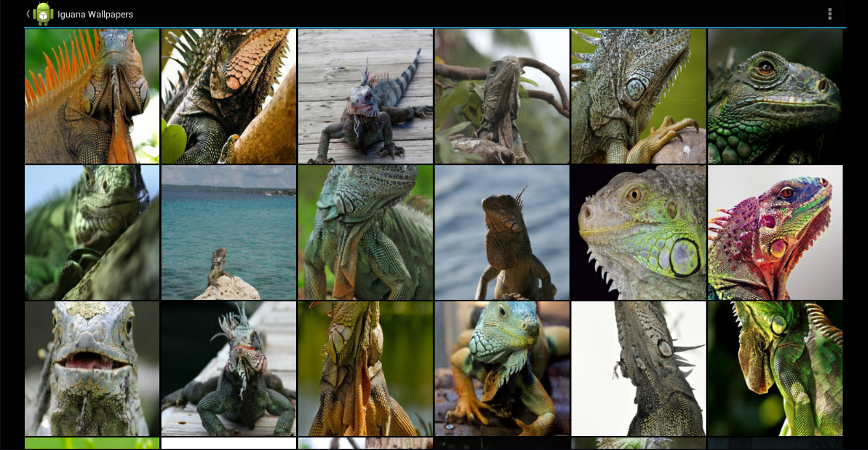The image size is (868, 450).
Task: Select grey iguana on white background
Action: click(639, 369)
